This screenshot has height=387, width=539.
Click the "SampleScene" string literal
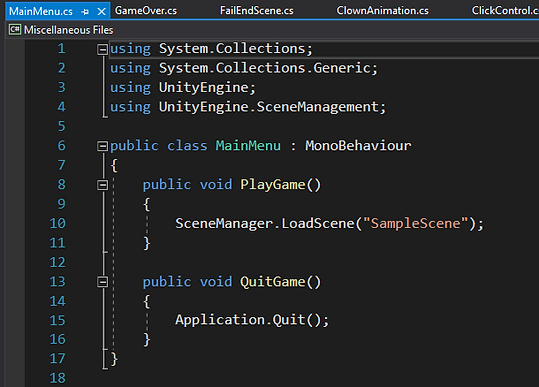[x=416, y=223]
